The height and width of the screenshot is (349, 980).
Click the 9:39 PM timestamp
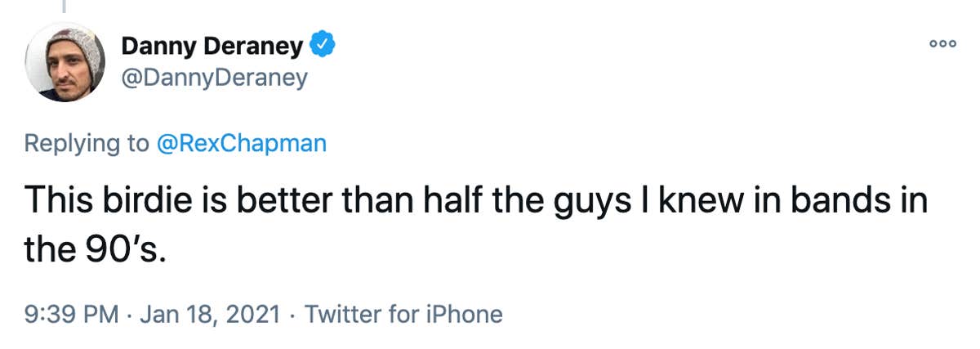coord(70,314)
